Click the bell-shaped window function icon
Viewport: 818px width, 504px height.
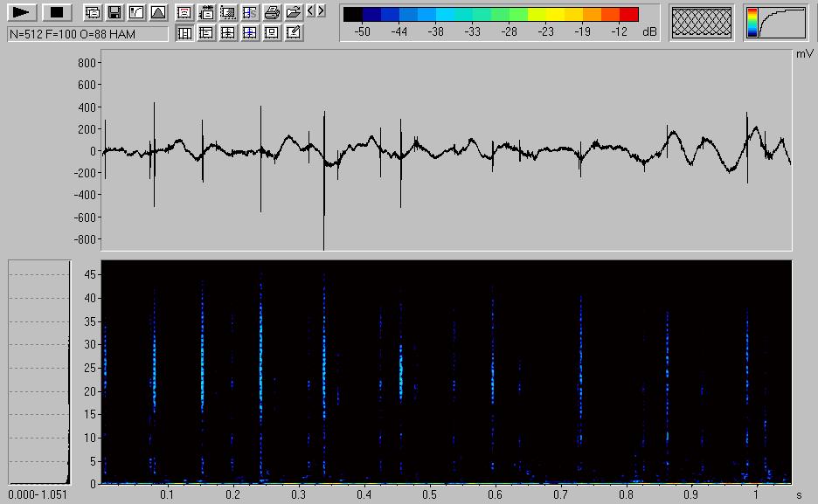157,13
